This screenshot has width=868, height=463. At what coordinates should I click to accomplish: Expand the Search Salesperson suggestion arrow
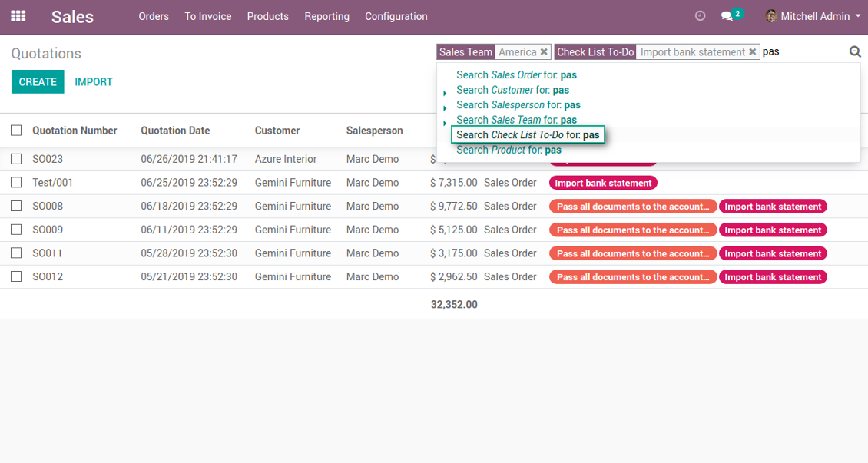[x=445, y=107]
